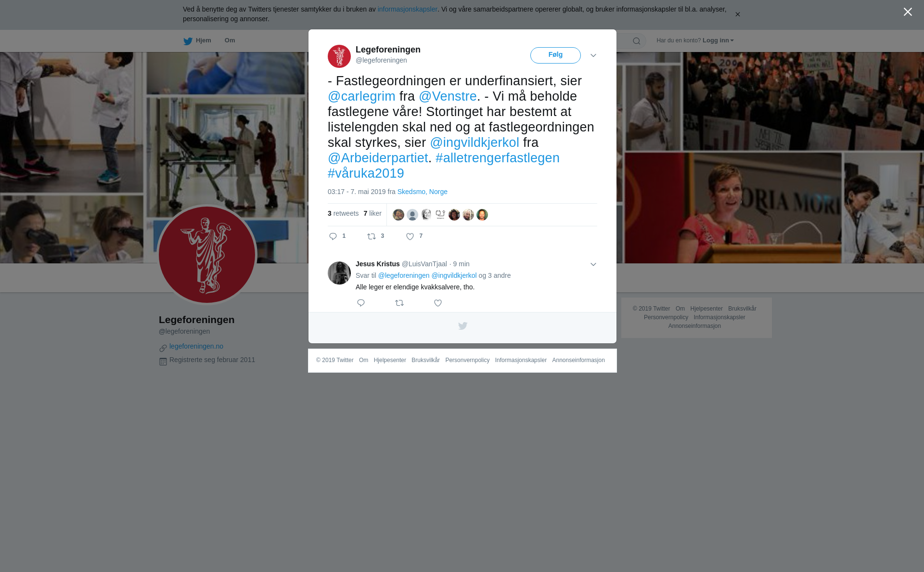Open the Om menu item
Image resolution: width=924 pixels, height=572 pixels.
pos(230,40)
